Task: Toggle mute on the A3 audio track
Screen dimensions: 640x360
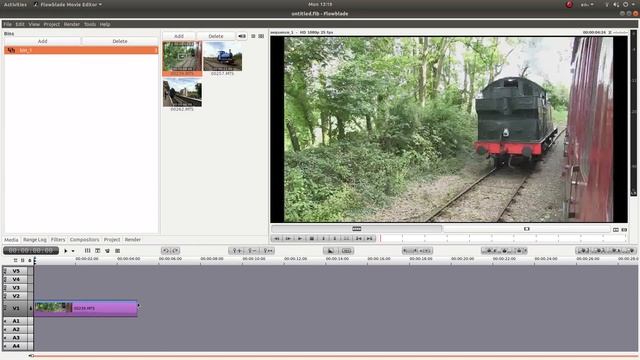Action: [5, 338]
